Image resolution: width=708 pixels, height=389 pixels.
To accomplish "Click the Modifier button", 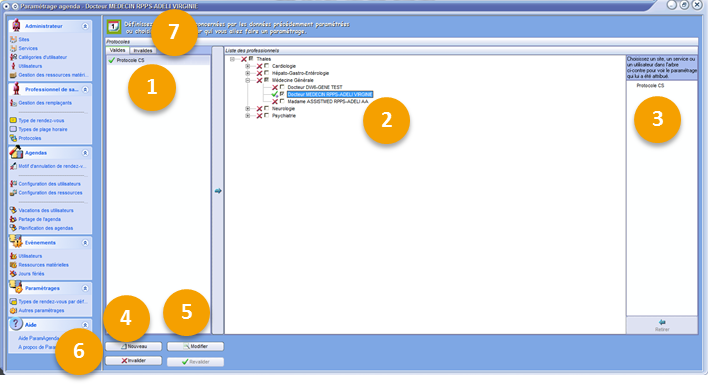I will 196,347.
